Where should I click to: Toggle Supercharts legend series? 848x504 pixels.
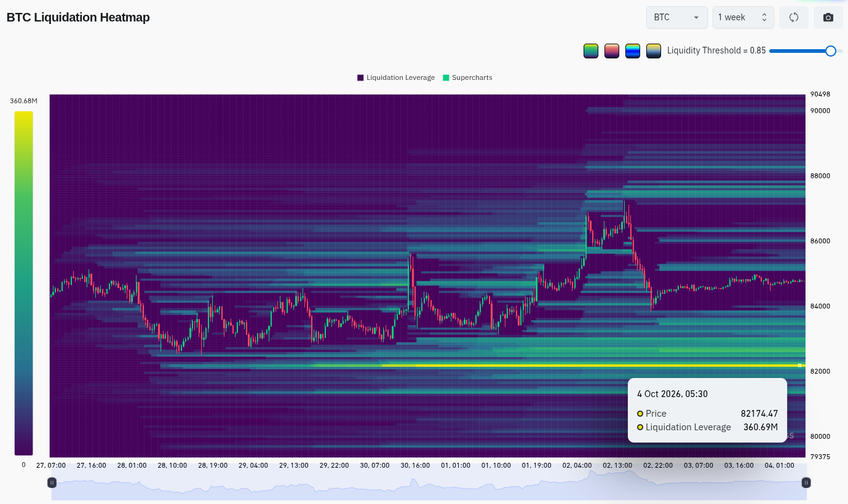point(467,77)
